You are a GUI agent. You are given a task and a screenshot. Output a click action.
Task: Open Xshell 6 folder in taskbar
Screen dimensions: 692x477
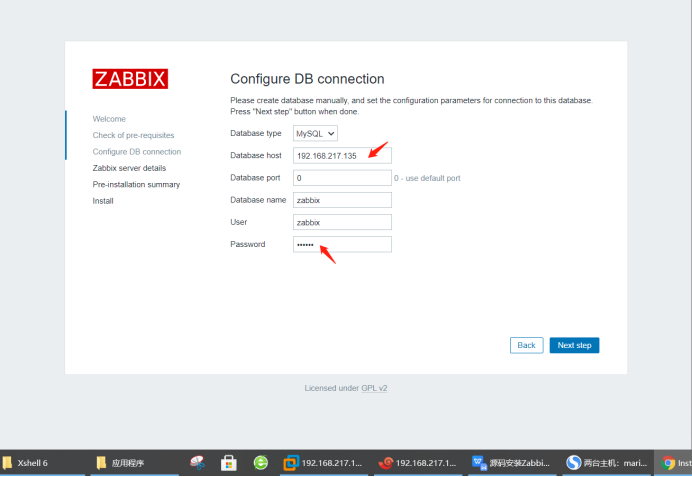[26, 463]
